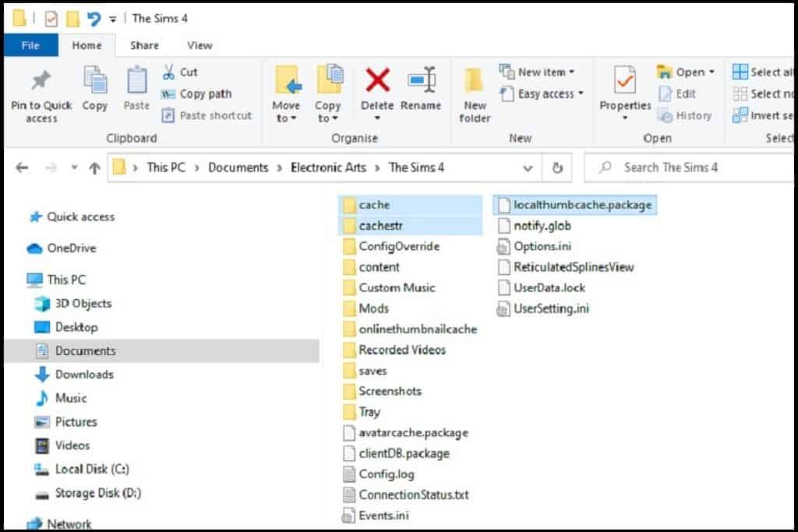
Task: Click the Refresh button
Action: (x=557, y=167)
